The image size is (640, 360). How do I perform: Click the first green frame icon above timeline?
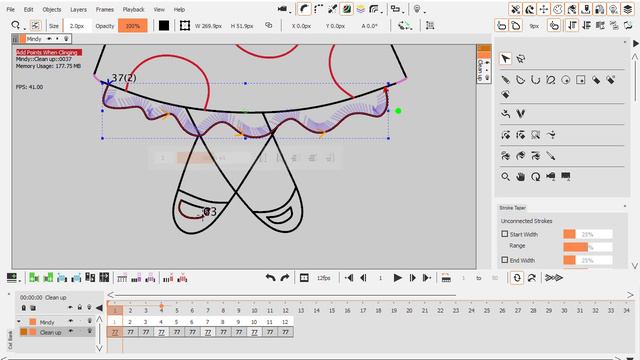(x=34, y=278)
